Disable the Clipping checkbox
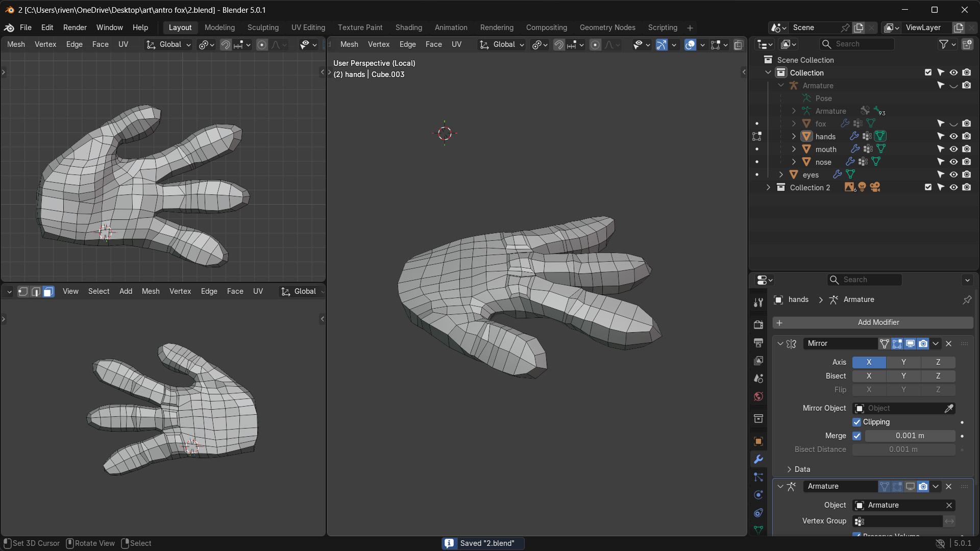The width and height of the screenshot is (980, 551). pos(857,422)
